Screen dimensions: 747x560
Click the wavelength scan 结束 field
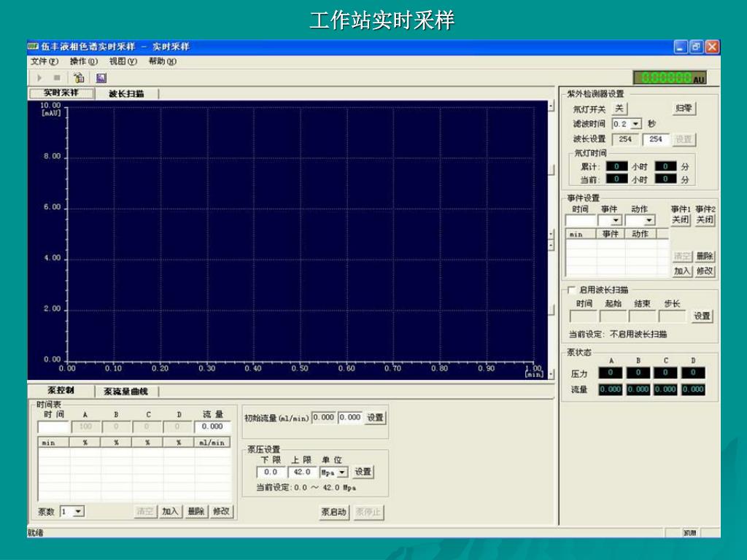click(x=643, y=316)
